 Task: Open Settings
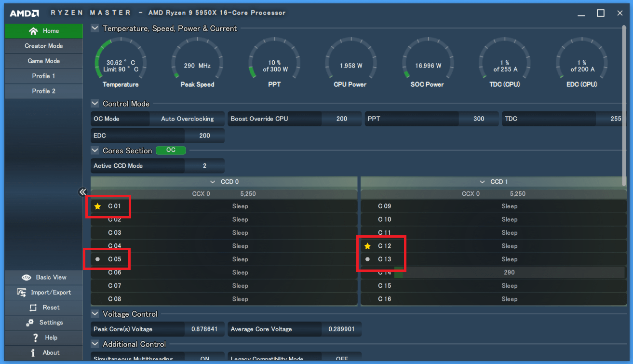coord(44,323)
